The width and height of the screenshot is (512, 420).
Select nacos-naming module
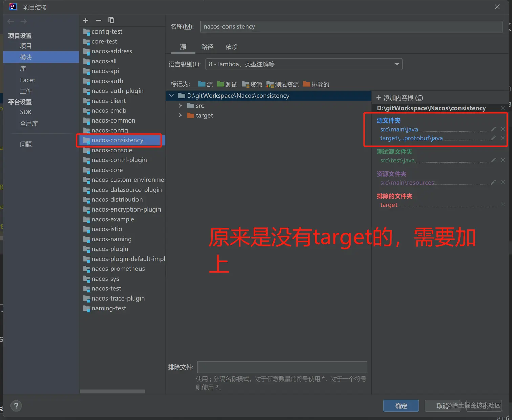pyautogui.click(x=111, y=239)
